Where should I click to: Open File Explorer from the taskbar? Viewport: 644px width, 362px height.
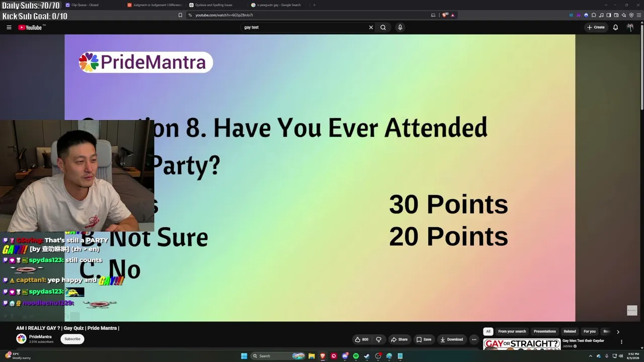coord(311,356)
